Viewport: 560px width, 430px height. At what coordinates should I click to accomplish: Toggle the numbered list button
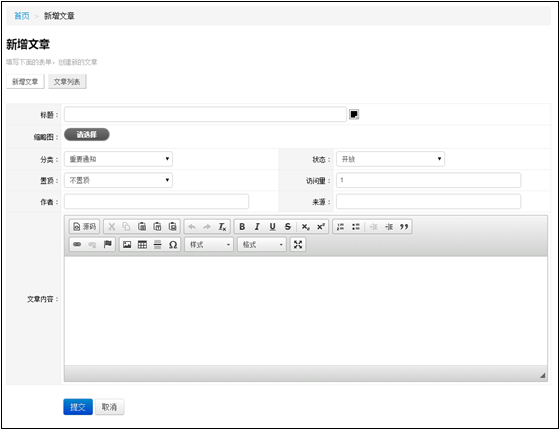340,226
